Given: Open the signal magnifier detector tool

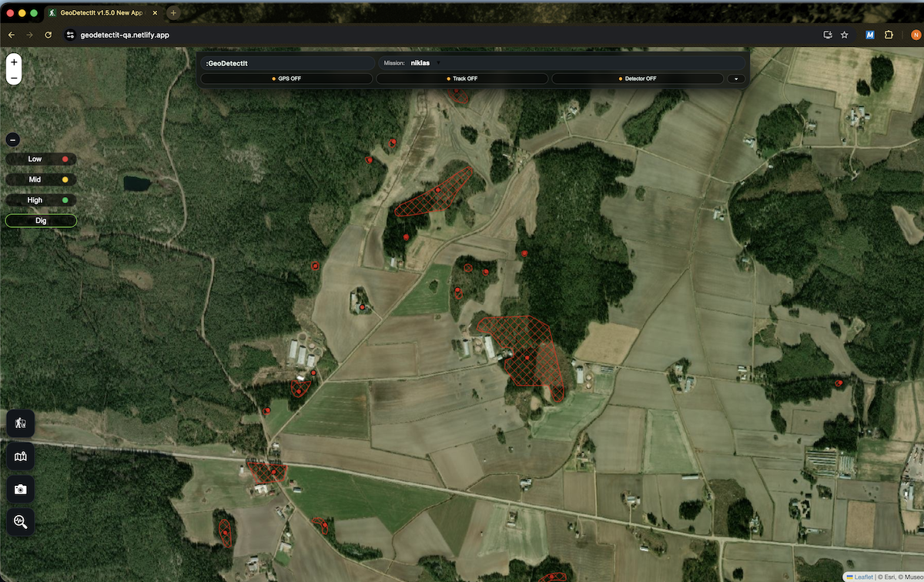Looking at the screenshot, I should pos(20,522).
